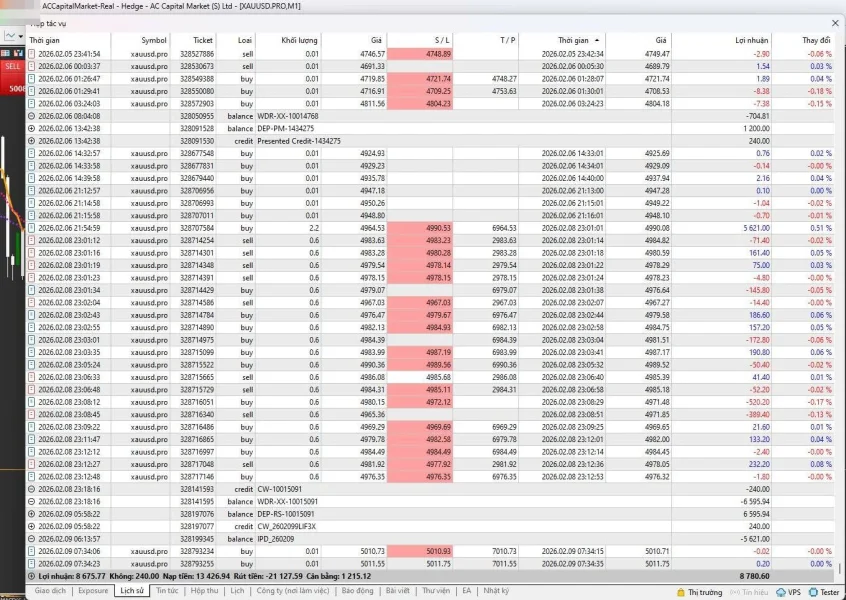Click the deal icon for ticket 328716051
The image size is (846, 600).
(32, 402)
